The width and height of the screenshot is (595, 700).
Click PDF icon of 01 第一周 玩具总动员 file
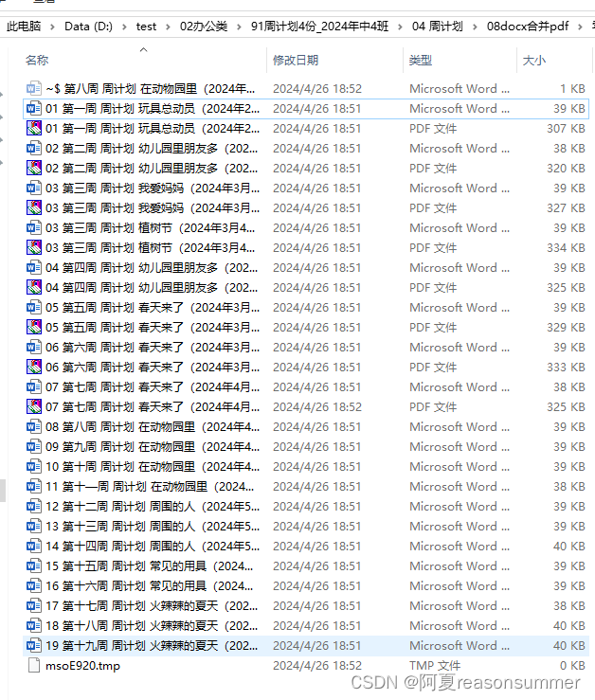pyautogui.click(x=34, y=129)
